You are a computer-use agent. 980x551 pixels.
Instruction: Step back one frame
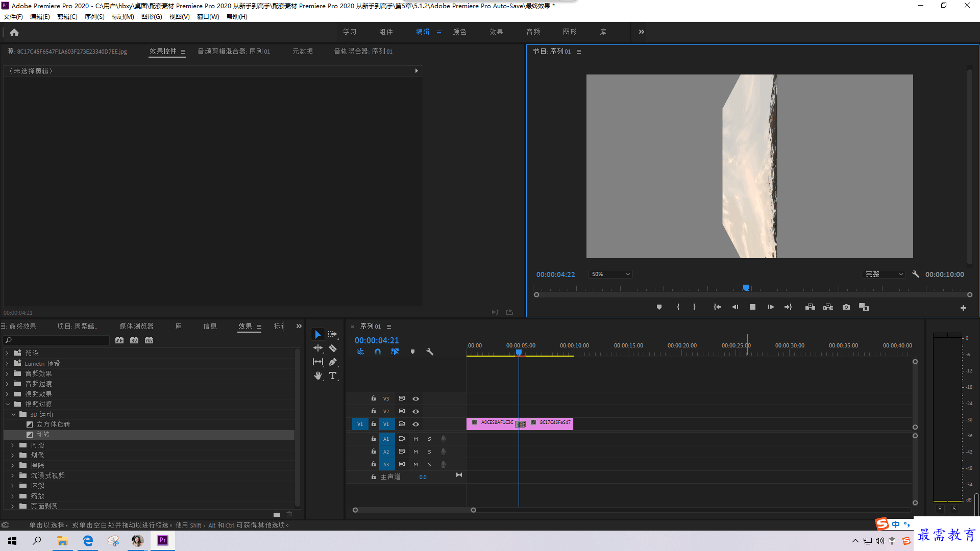(x=735, y=307)
